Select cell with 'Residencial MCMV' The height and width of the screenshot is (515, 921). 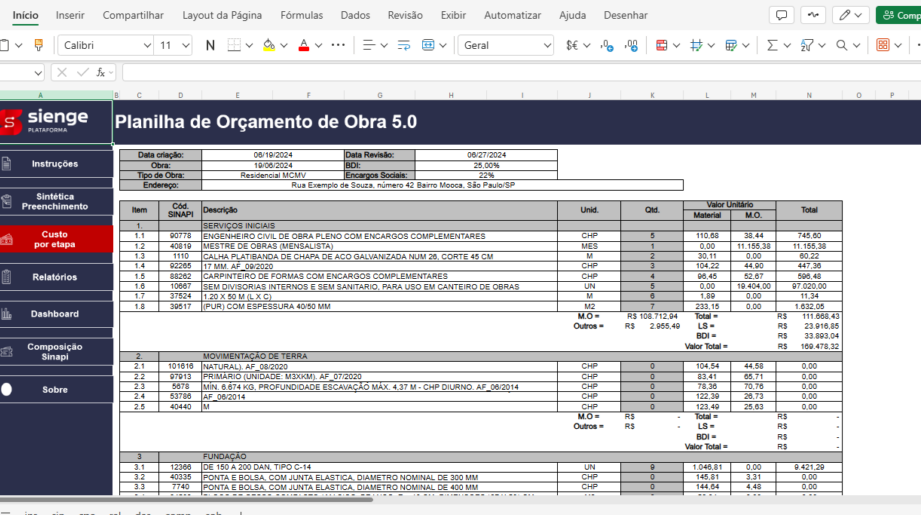click(x=273, y=175)
